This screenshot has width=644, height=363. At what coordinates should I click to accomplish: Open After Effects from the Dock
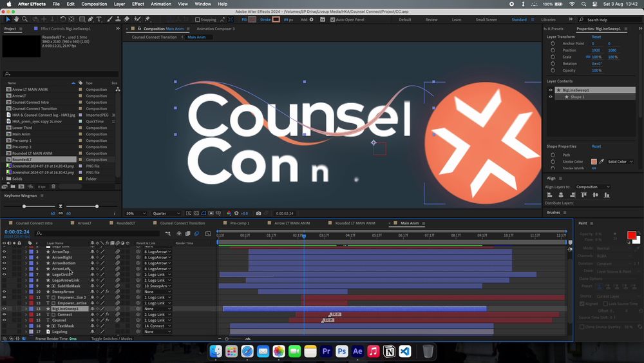(357, 351)
